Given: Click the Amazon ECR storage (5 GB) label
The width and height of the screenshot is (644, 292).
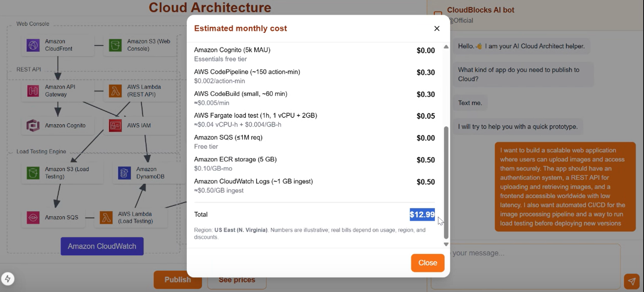Looking at the screenshot, I should click(x=235, y=160).
